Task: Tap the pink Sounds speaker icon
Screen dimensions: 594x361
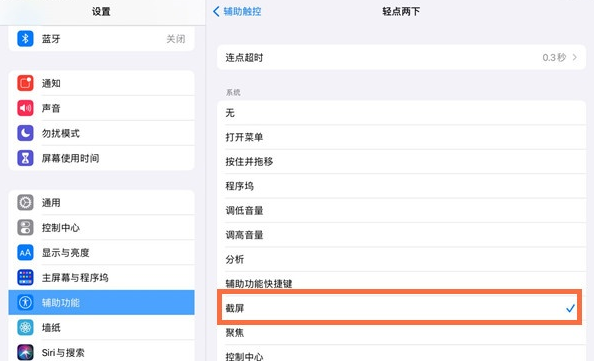Action: [x=25, y=108]
